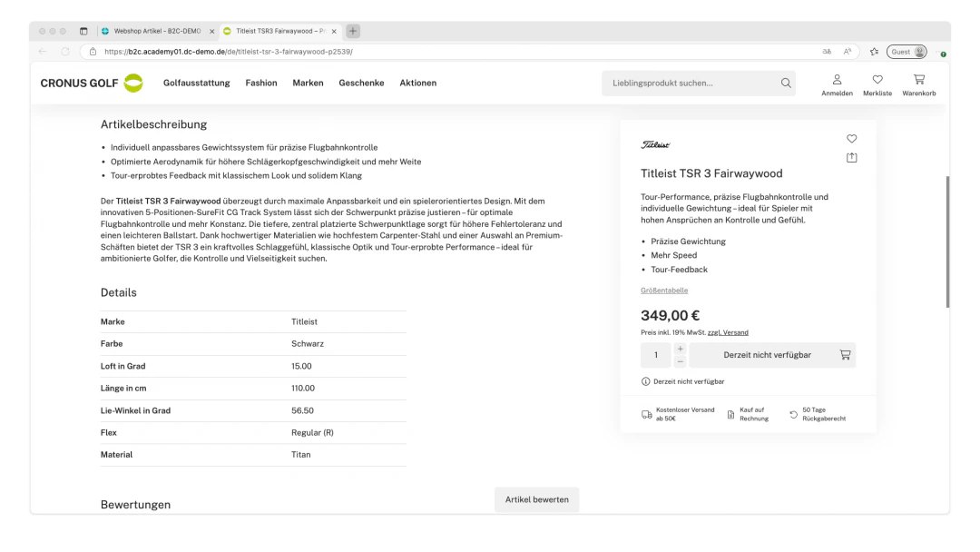Open the Geschenke menu
The image size is (980, 552).
pyautogui.click(x=361, y=84)
